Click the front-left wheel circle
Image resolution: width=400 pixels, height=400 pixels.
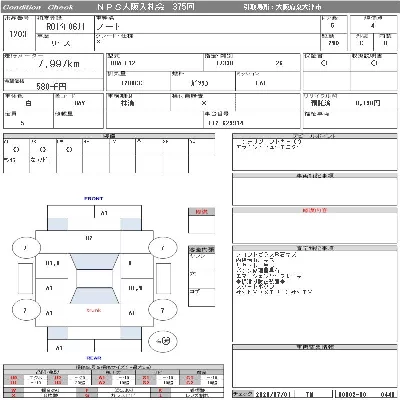coord(26,248)
